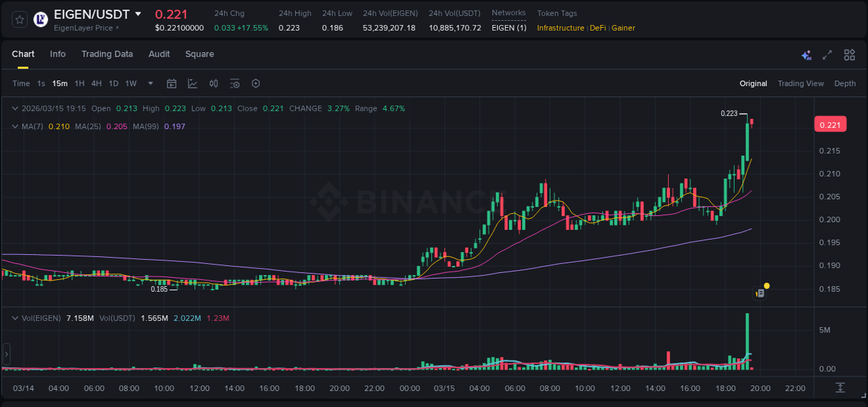The width and height of the screenshot is (868, 407).
Task: Switch to the Trading Data tab
Action: click(107, 54)
